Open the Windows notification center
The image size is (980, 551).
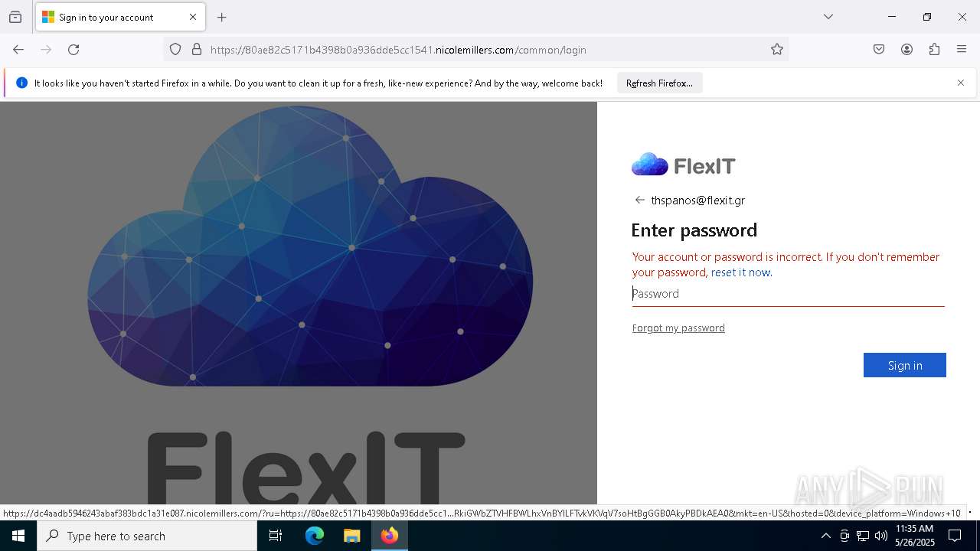[x=955, y=536]
